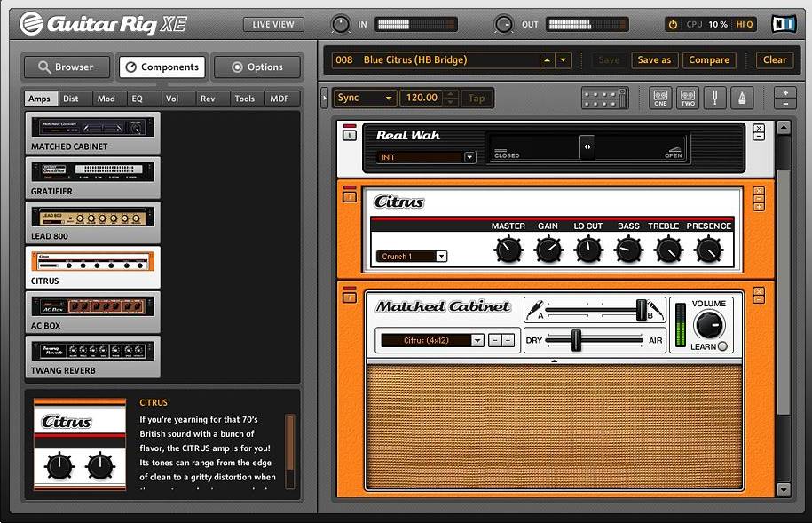Click the Tap tempo button

(x=477, y=98)
